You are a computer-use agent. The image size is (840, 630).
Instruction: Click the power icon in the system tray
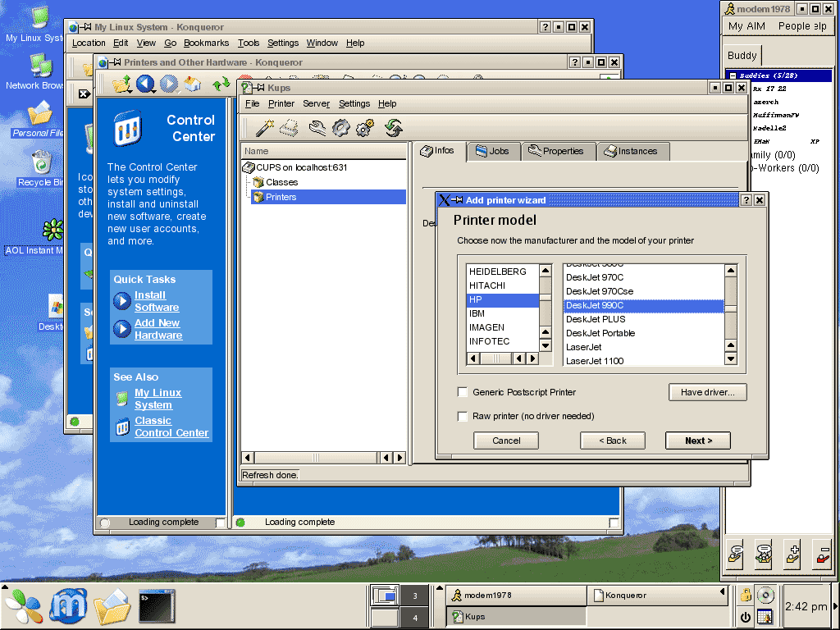[745, 618]
